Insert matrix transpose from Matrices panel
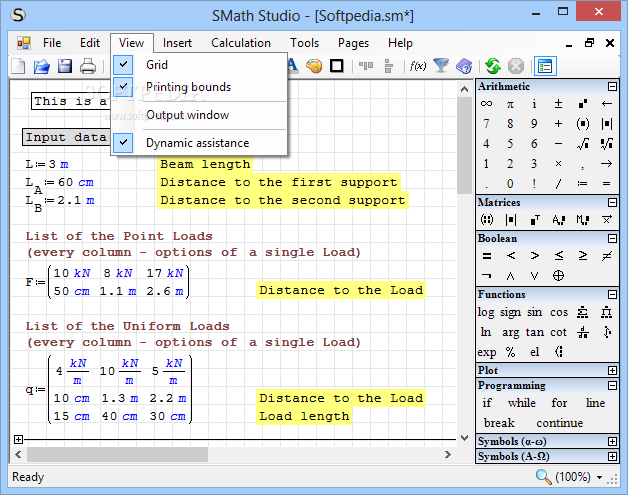 point(535,219)
